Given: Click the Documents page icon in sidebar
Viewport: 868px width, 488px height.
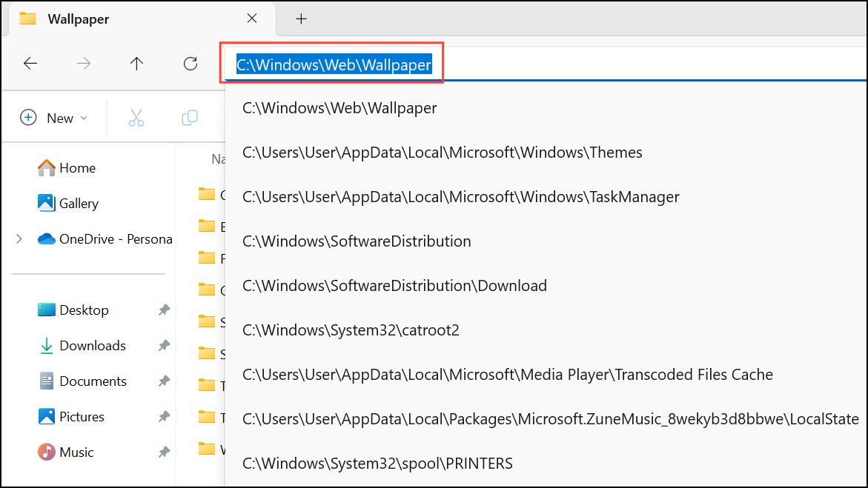Looking at the screenshot, I should pos(47,381).
